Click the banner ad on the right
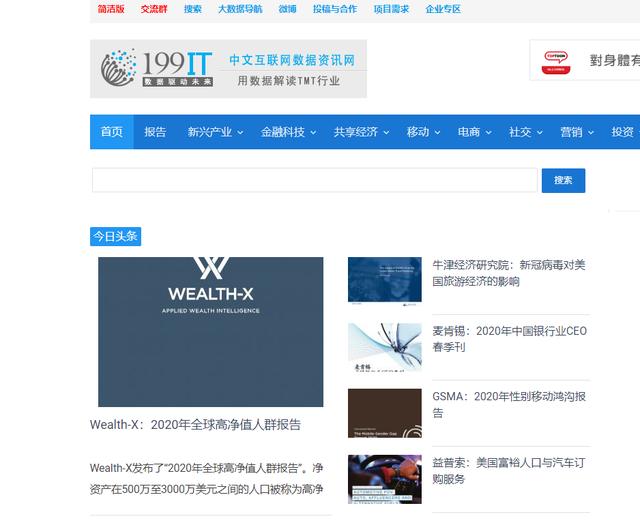The height and width of the screenshot is (523, 640). click(x=585, y=60)
